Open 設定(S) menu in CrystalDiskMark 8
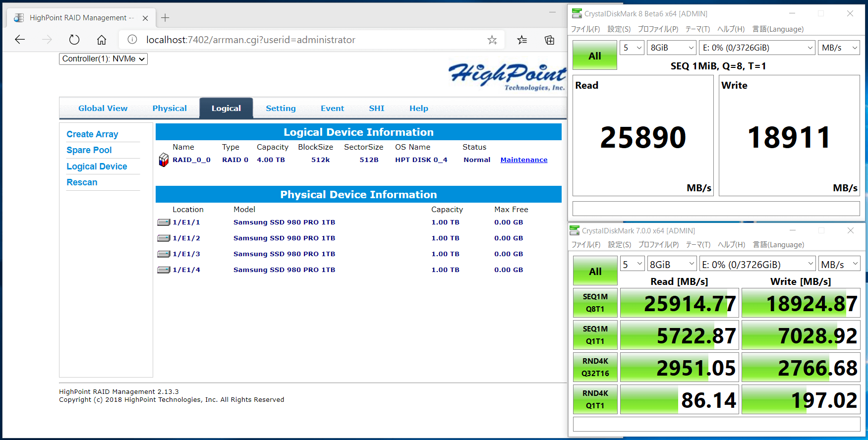 [619, 29]
